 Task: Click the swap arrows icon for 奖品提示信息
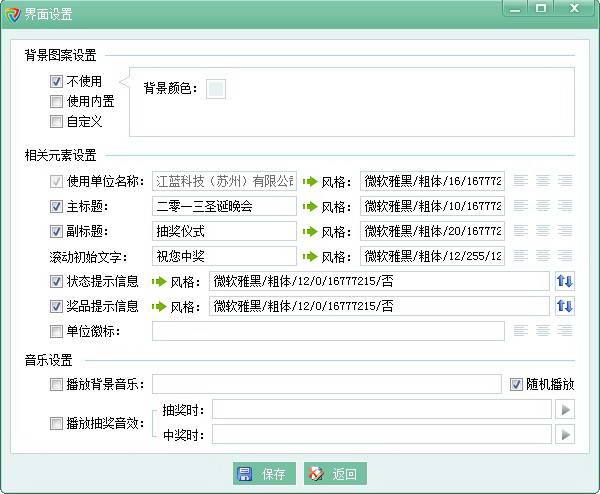[565, 306]
